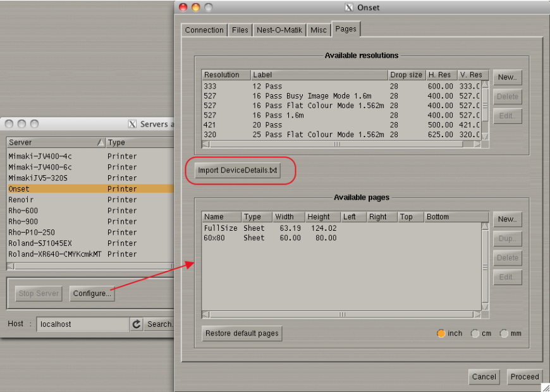Click the horizontal scrollbar under Available pages list

tap(341, 314)
